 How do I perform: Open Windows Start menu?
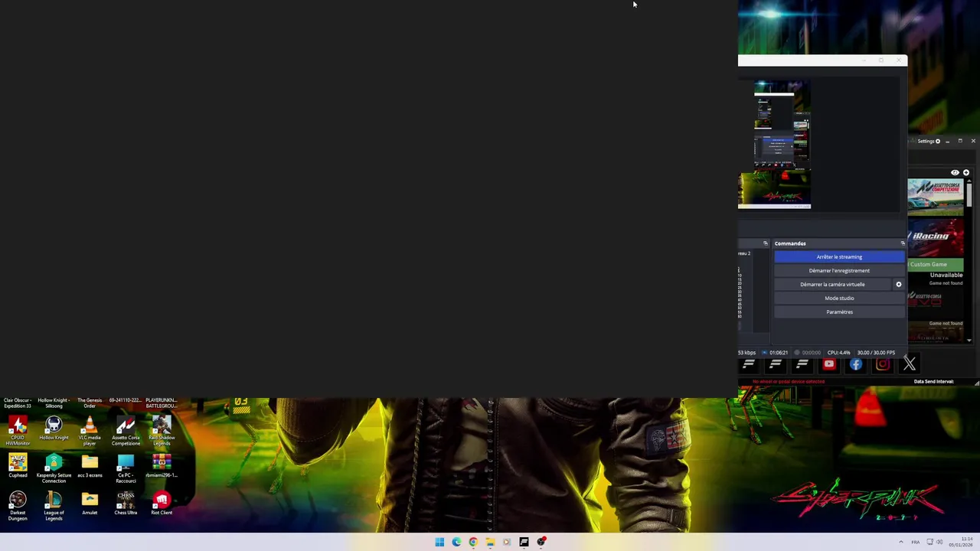(x=439, y=542)
